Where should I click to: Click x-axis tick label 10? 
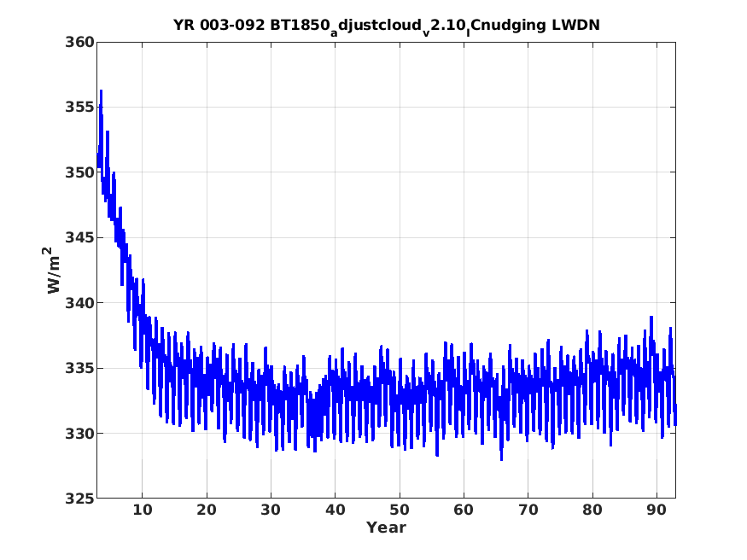(143, 510)
